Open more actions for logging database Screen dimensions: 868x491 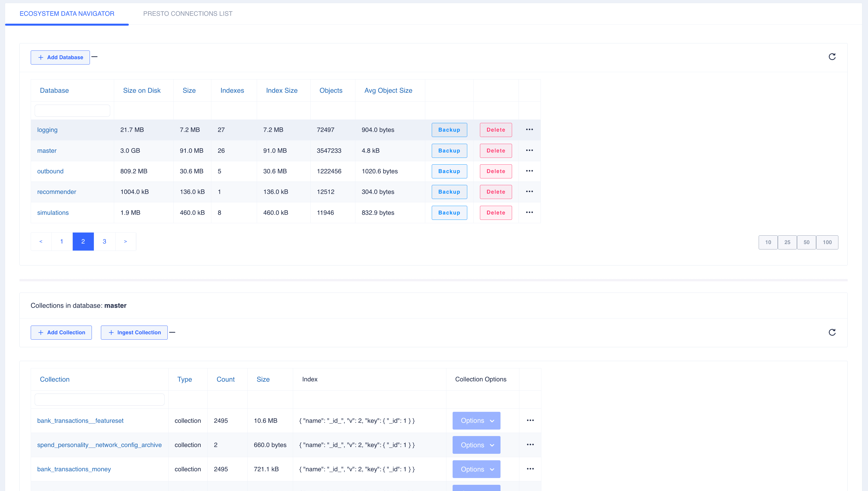coord(529,129)
